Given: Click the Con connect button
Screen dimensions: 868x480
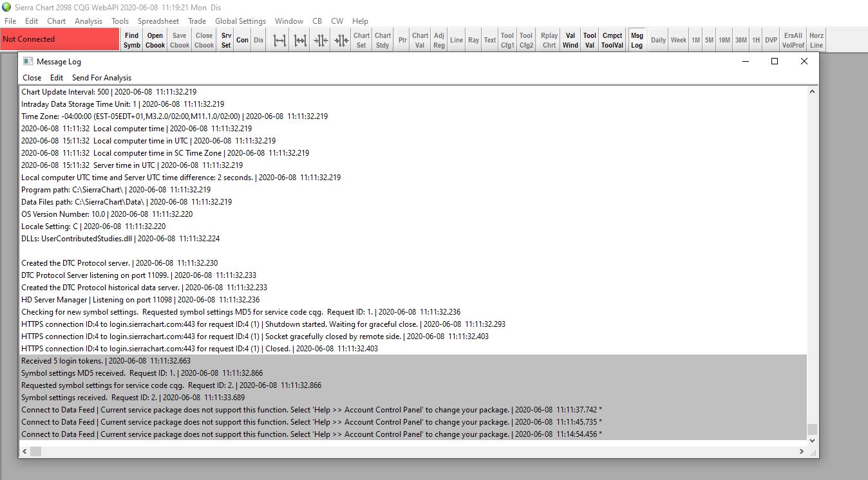Looking at the screenshot, I should tap(242, 40).
